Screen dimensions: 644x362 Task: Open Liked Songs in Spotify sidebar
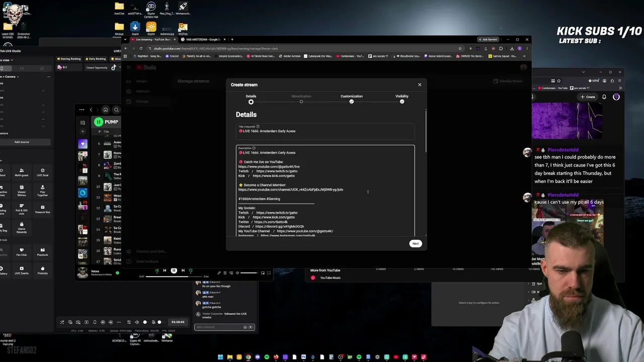83,144
